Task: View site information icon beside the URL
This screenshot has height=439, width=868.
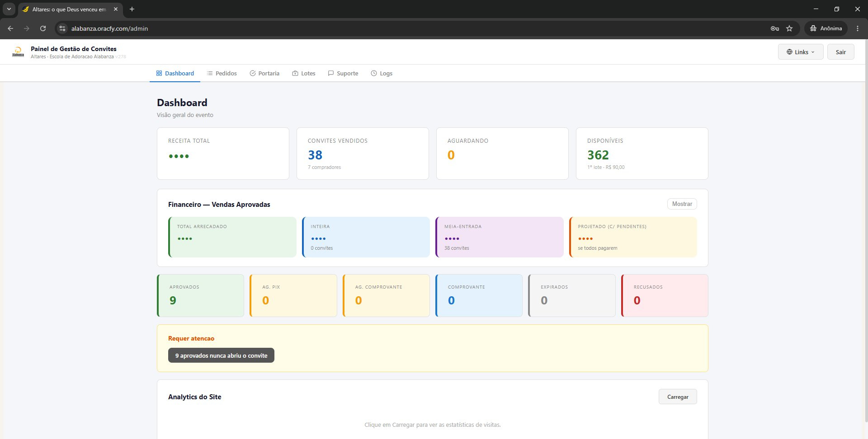Action: 63,28
